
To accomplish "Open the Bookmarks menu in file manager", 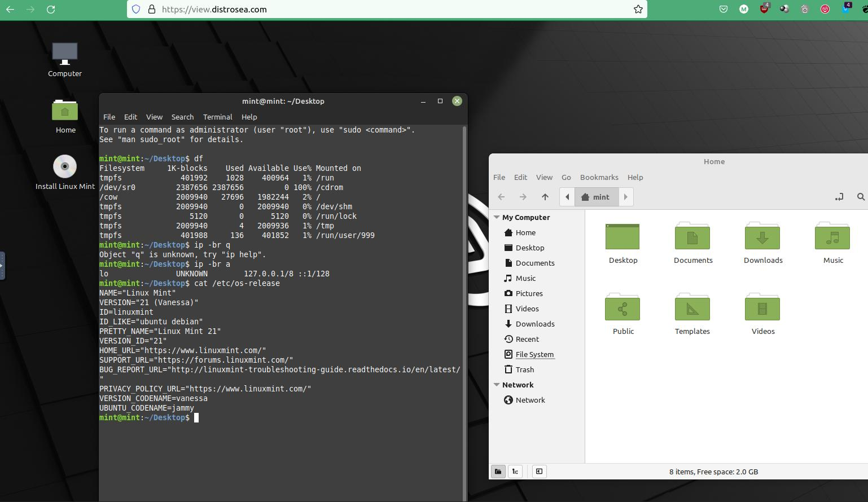I will [599, 177].
